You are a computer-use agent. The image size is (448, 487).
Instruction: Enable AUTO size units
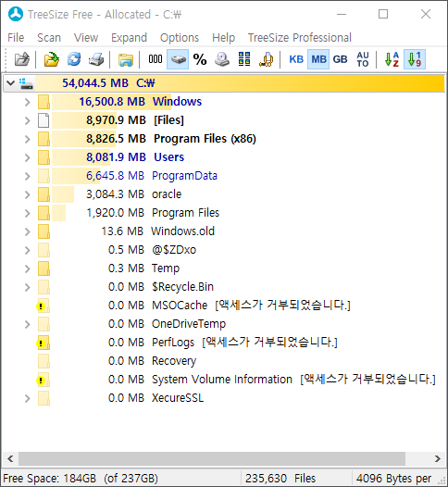pos(363,59)
